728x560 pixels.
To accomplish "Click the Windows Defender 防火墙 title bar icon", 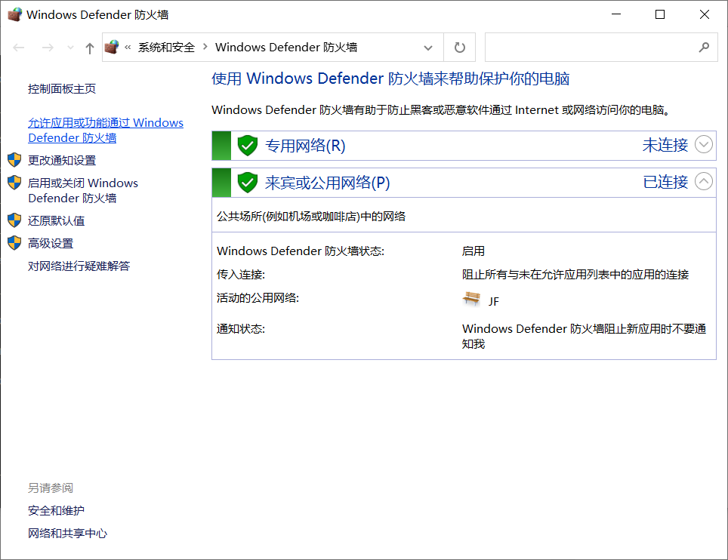I will pyautogui.click(x=15, y=14).
